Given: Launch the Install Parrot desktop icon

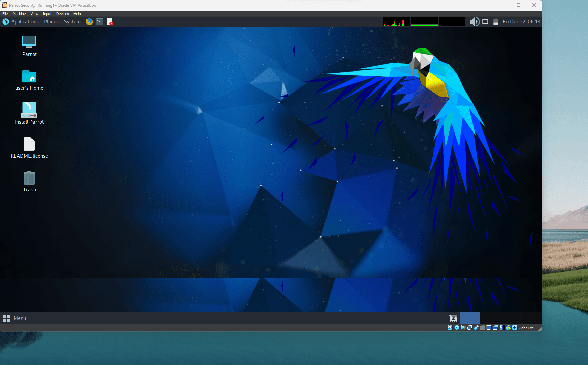Looking at the screenshot, I should 29,114.
